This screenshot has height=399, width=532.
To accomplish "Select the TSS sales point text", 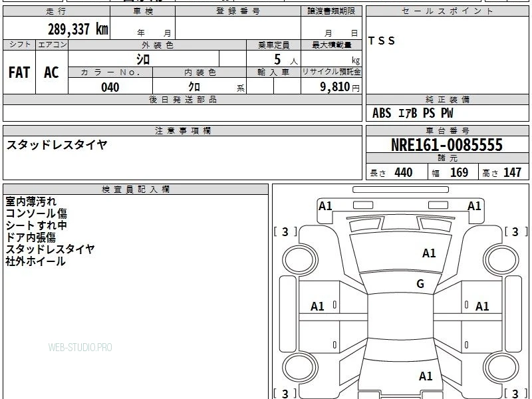I will tap(381, 41).
